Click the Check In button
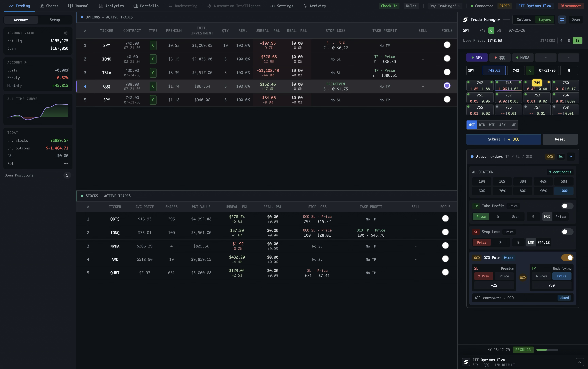This screenshot has width=588, height=369. [389, 6]
